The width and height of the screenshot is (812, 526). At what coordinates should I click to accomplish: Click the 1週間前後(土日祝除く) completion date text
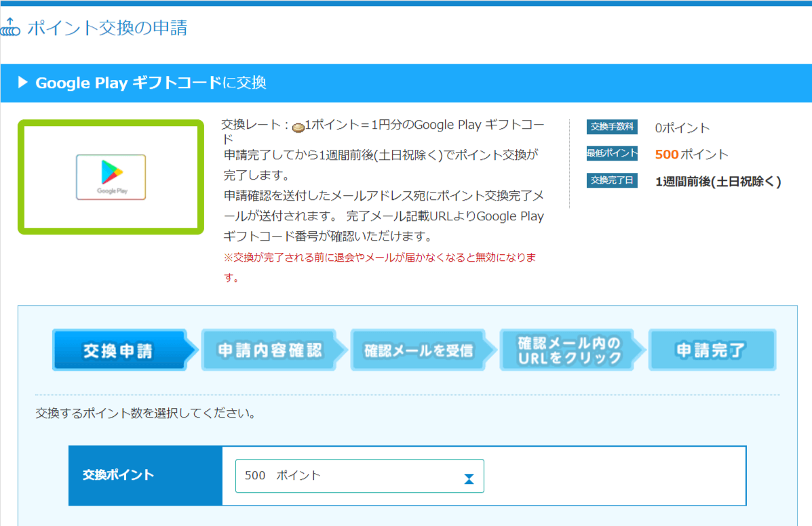tap(718, 182)
